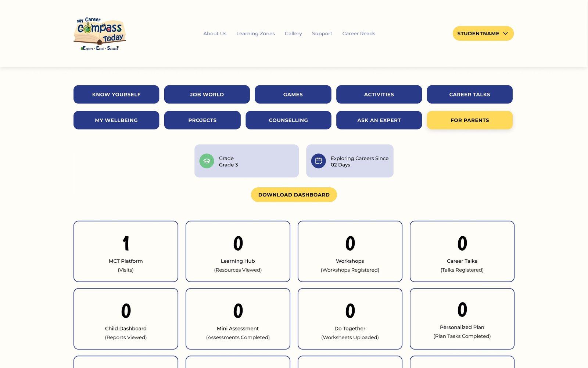Open the Career Reads page

coord(359,33)
